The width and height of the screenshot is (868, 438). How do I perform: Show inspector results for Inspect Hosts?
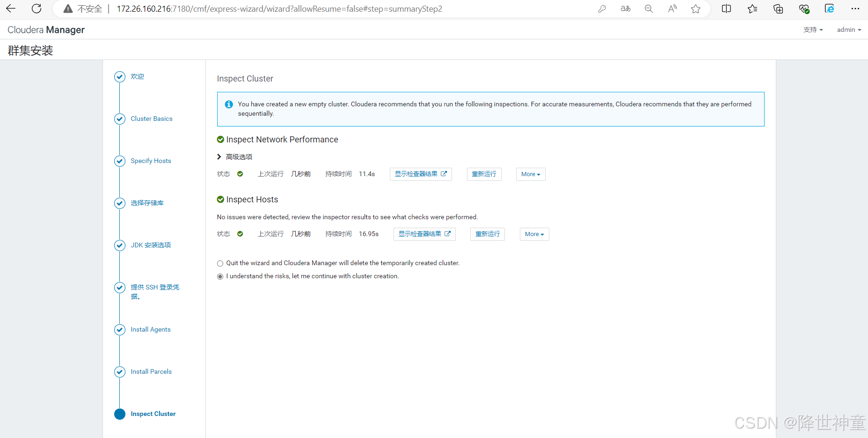[x=424, y=234]
